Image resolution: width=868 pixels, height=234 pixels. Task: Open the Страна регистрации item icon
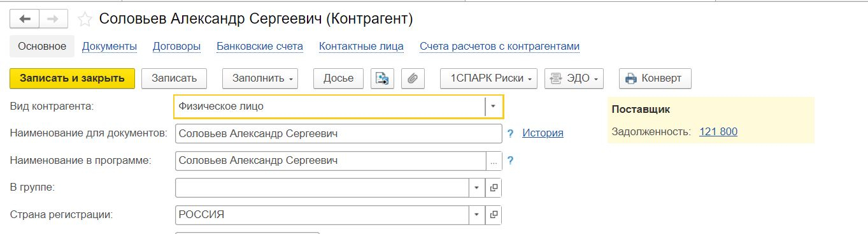point(494,215)
